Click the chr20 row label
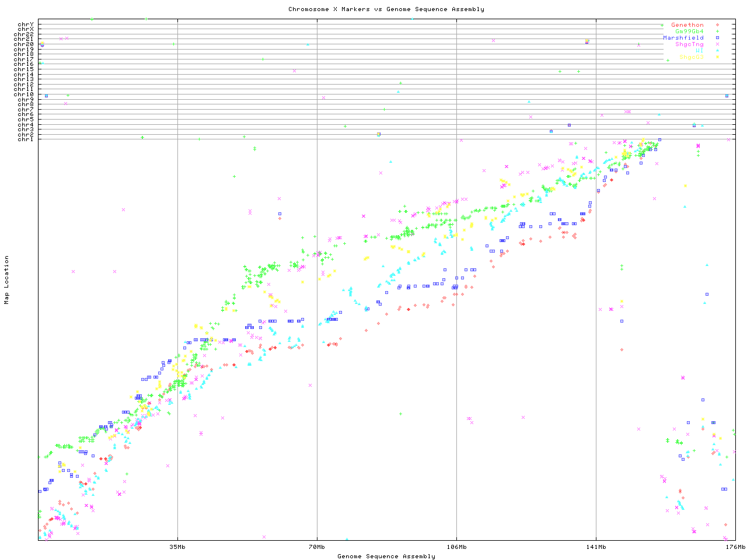 24,44
